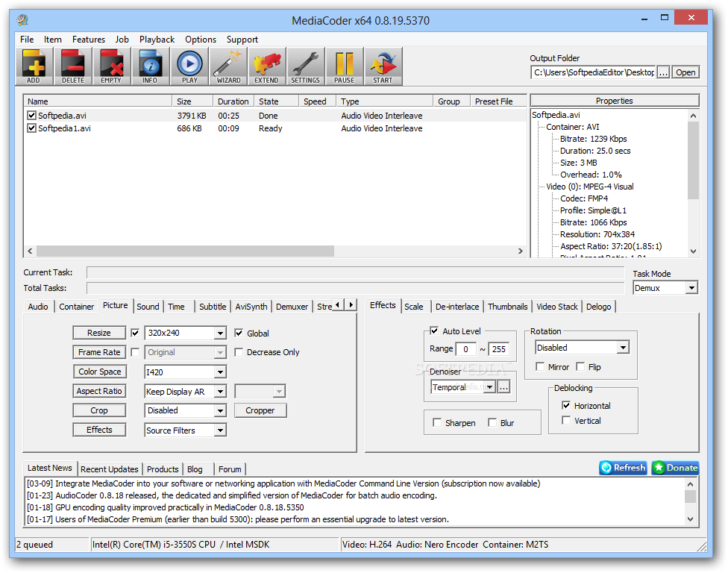728x573 pixels.
Task: Click the output folder browse ellipsis button
Action: 663,72
